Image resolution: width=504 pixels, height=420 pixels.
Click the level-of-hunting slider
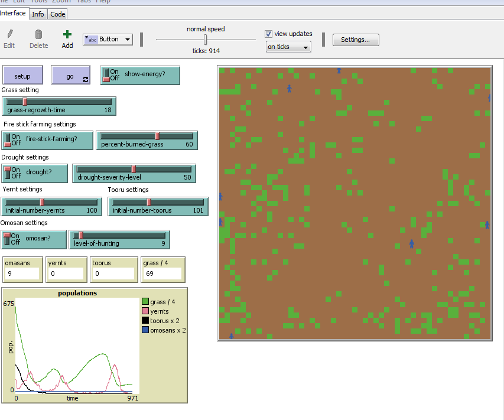tap(119, 240)
